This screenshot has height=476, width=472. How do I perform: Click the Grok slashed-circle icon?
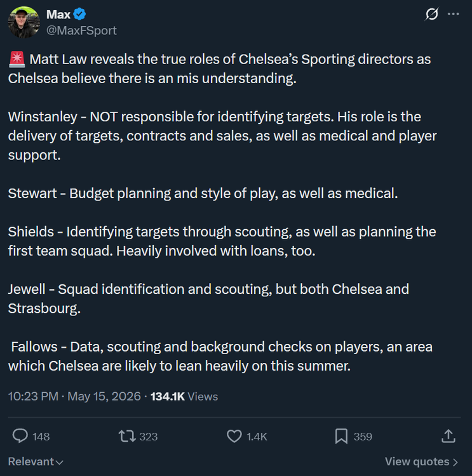click(x=431, y=14)
